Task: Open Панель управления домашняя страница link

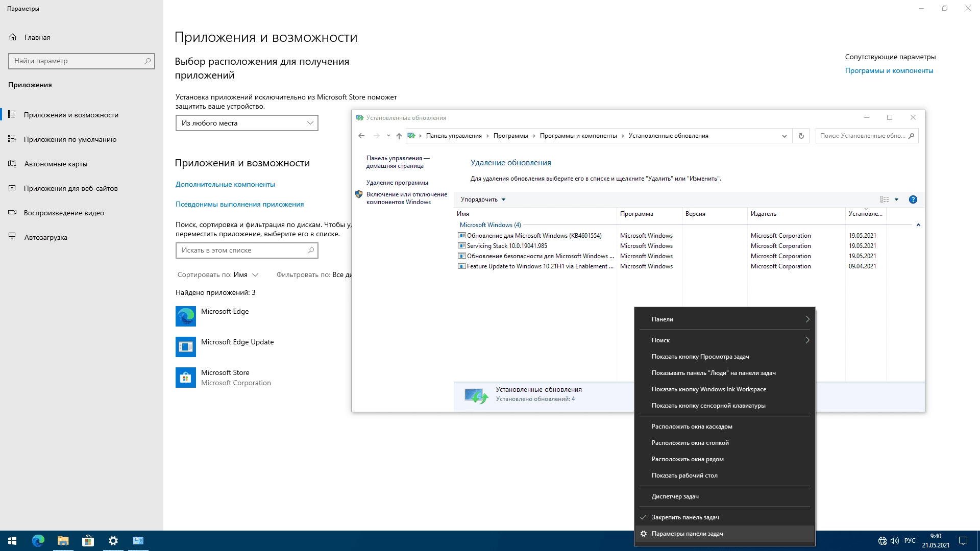Action: coord(398,162)
